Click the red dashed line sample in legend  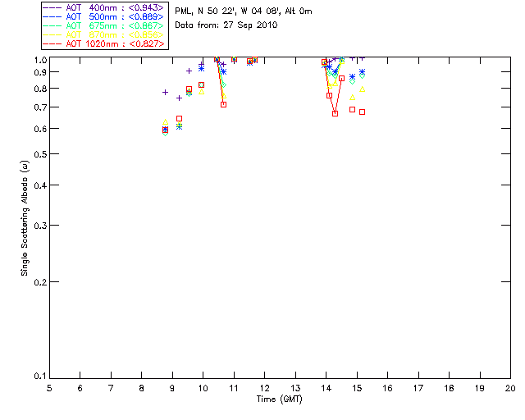(x=52, y=43)
